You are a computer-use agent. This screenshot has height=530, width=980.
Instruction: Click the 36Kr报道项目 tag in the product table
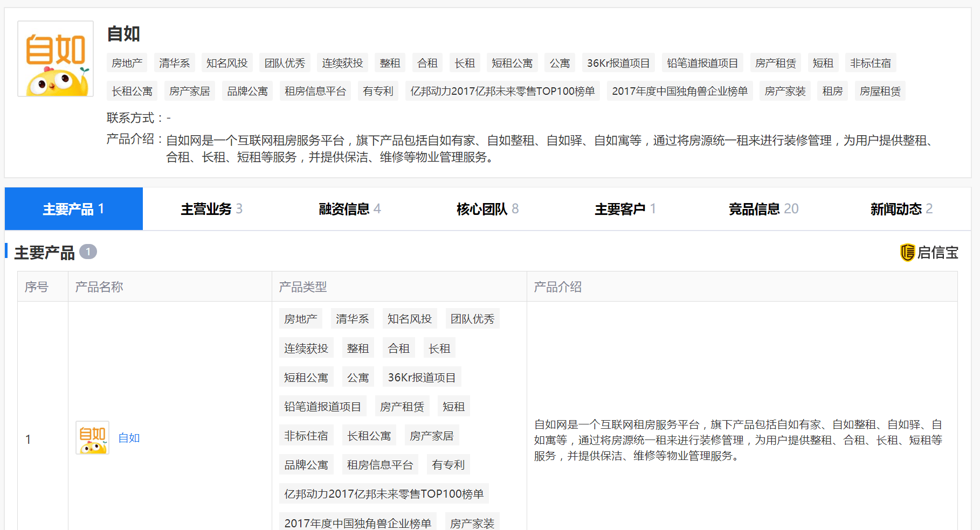(422, 377)
